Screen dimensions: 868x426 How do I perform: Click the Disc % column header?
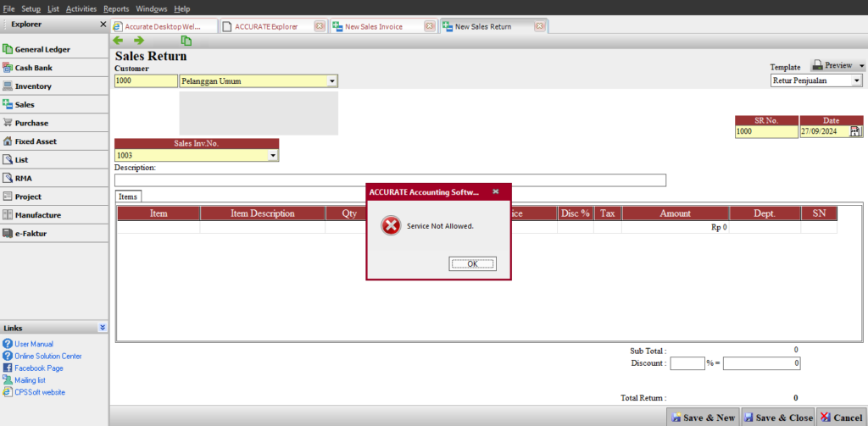pos(576,213)
